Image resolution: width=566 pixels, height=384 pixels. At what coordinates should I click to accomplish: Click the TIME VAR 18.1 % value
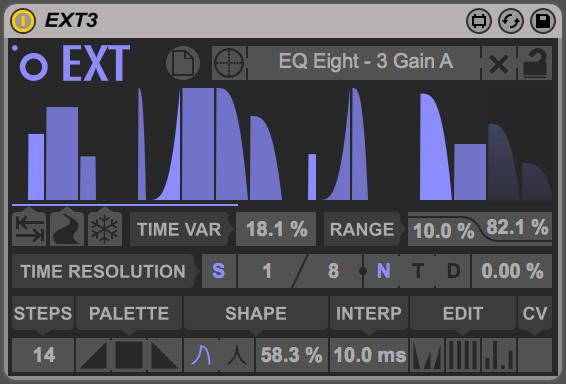(276, 229)
